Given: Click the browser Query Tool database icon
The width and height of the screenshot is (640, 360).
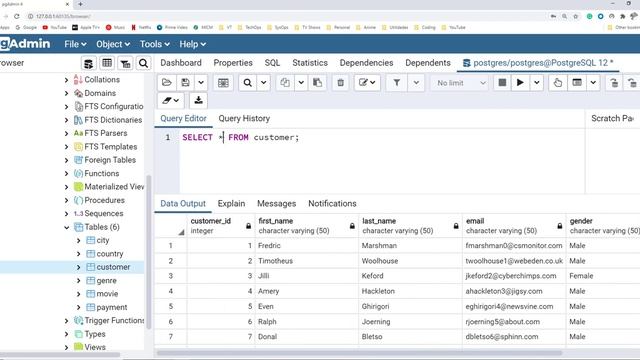Looking at the screenshot, I should 89,63.
